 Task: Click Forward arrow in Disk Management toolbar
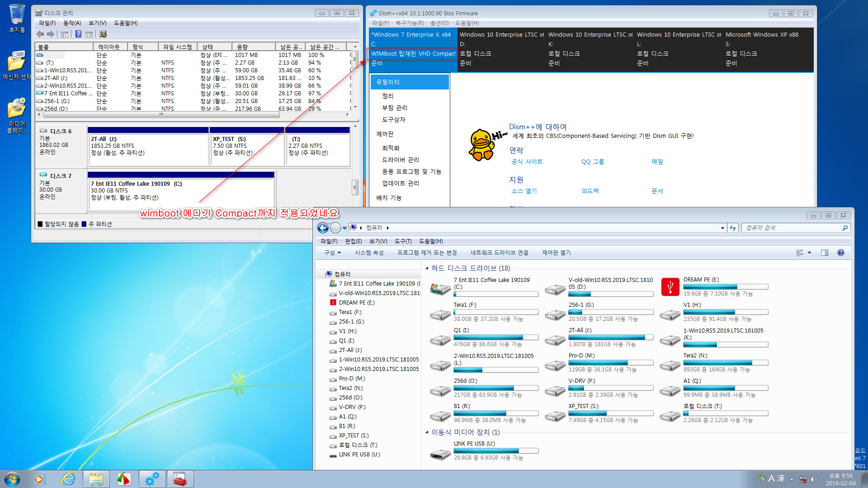tap(51, 34)
